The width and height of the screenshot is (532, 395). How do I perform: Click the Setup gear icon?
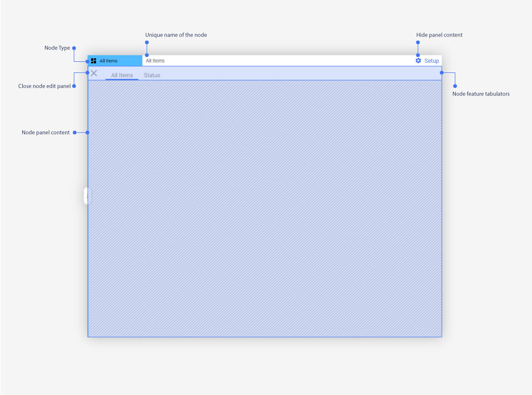[x=418, y=60]
